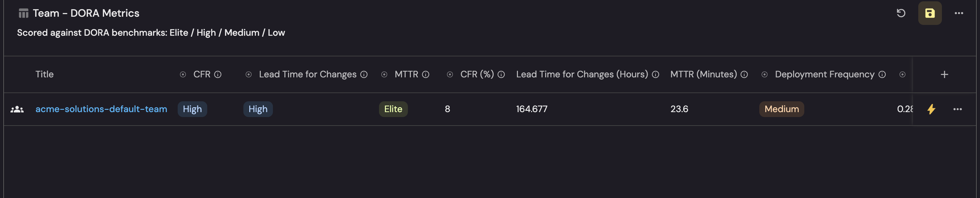980x198 pixels.
Task: Click the Elite MTTR badge
Action: click(393, 109)
